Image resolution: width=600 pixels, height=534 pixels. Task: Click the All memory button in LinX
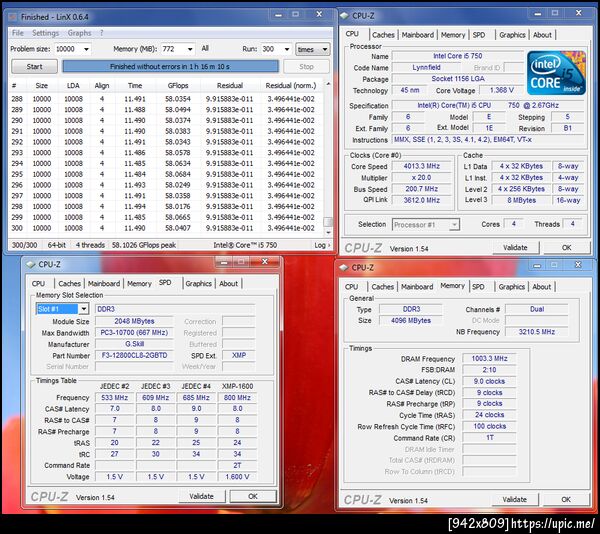pos(205,48)
